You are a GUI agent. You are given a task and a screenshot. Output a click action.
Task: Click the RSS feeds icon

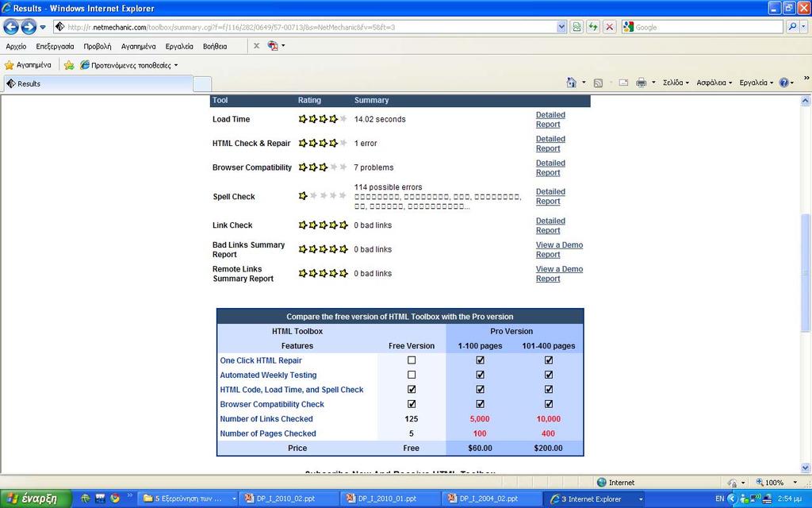598,83
